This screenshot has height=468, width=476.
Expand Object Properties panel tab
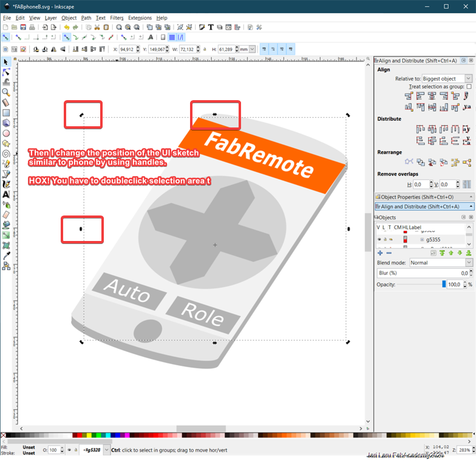(x=424, y=197)
